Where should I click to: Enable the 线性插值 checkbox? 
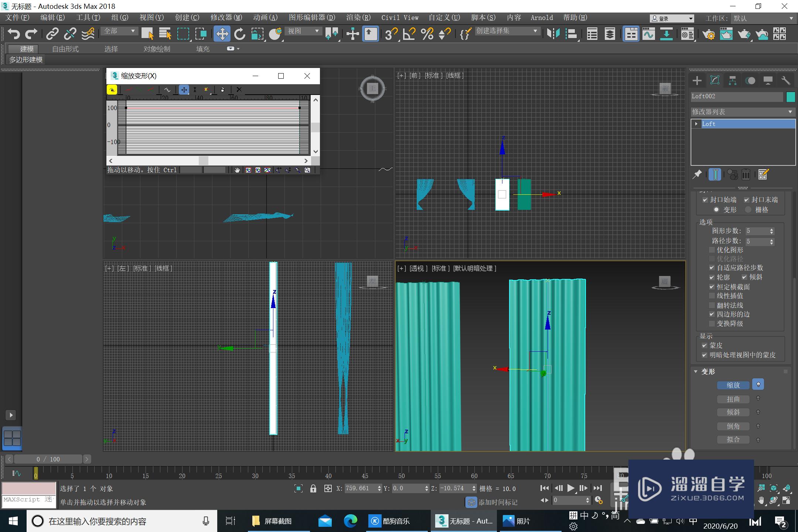click(x=712, y=296)
